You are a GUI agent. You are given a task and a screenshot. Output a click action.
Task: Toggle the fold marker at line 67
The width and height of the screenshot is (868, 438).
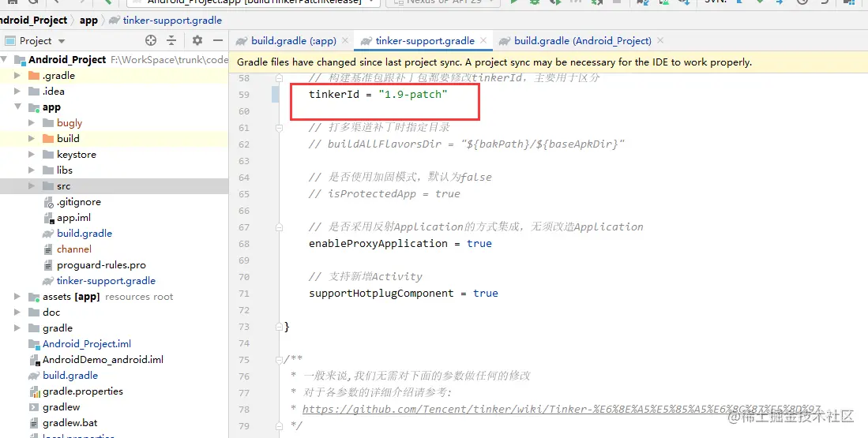click(x=279, y=226)
